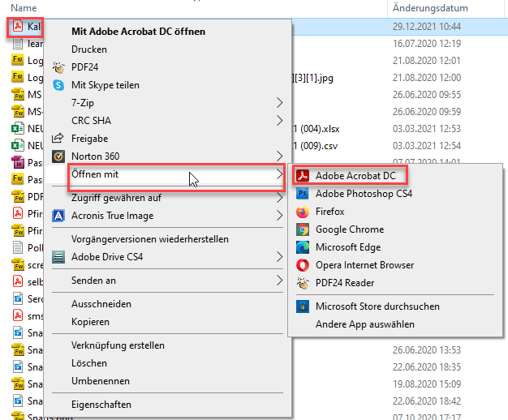Click the PDF24 Reader icon
Viewport: 508px width, 420px height.
click(303, 283)
